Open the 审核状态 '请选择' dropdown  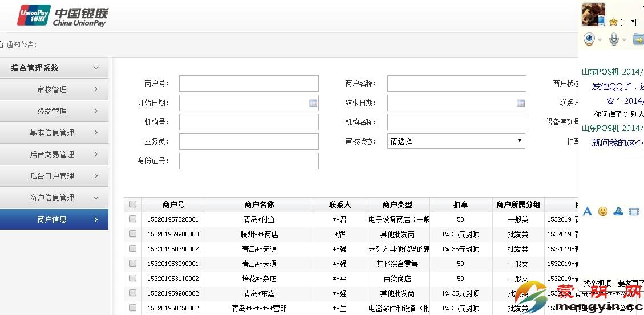[x=456, y=141]
